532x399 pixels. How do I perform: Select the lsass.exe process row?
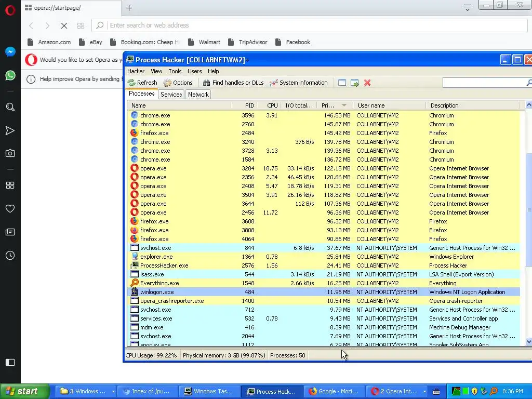tap(324, 274)
